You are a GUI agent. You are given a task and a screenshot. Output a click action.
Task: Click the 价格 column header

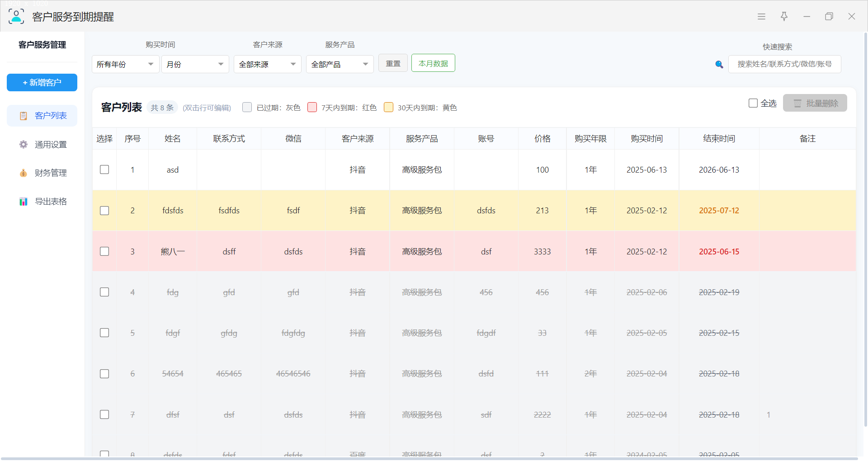(542, 139)
